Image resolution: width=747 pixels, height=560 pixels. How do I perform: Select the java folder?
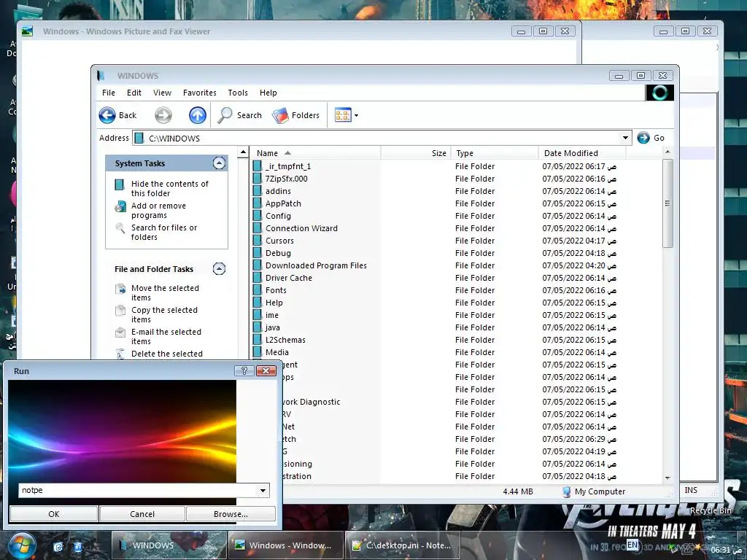tap(273, 327)
